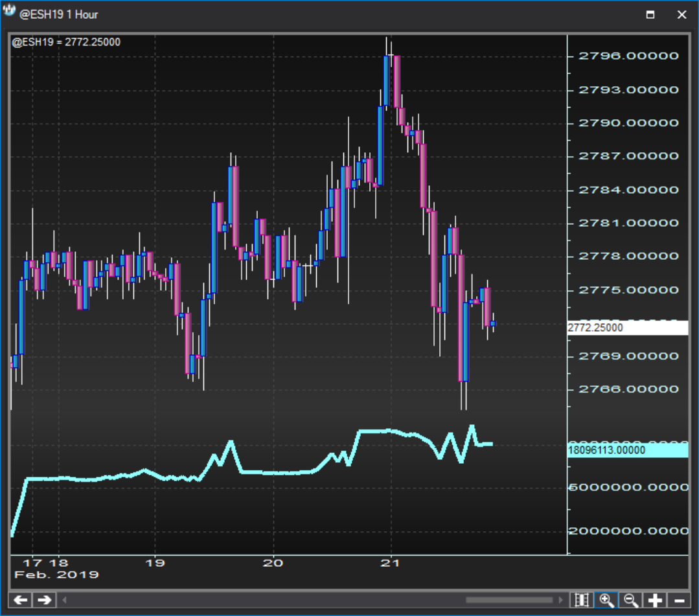Click the current price label 2772.25000
Screen dimensions: 699x616
coord(628,328)
